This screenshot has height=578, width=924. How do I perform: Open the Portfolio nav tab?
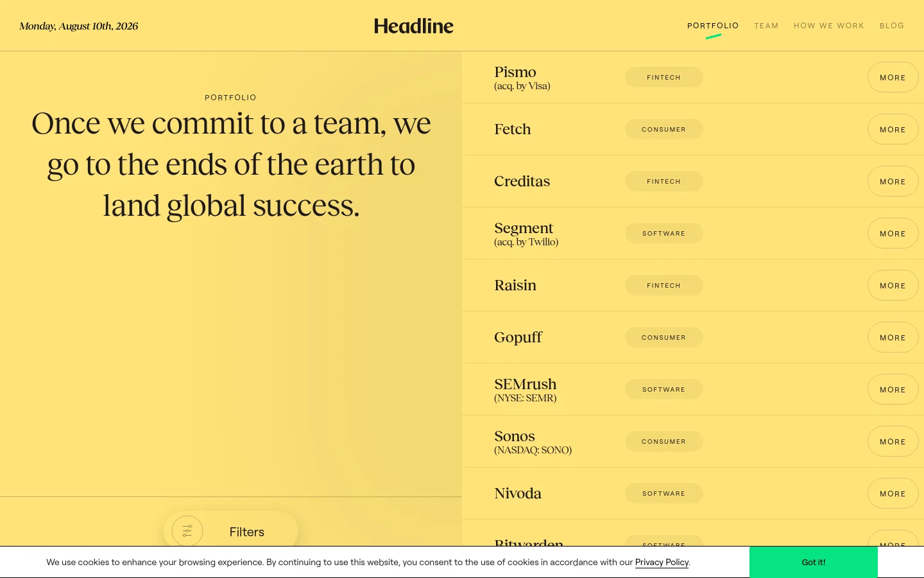[x=713, y=26]
